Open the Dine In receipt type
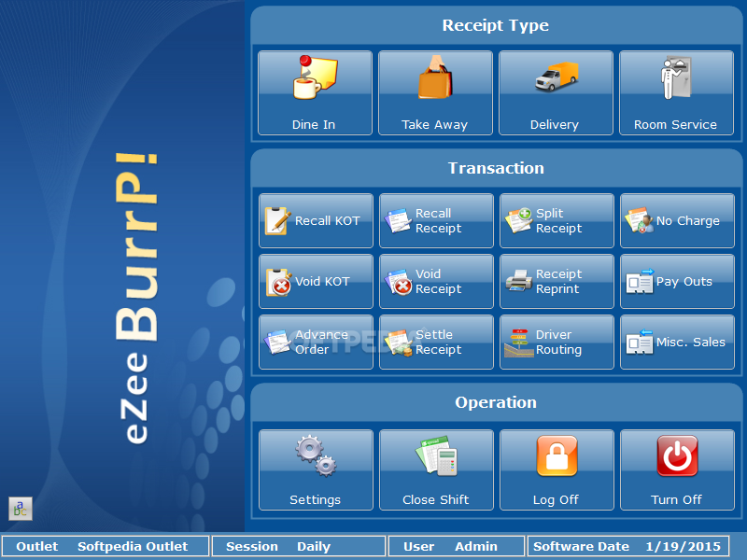Screen dimensions: 747x560 coord(315,92)
